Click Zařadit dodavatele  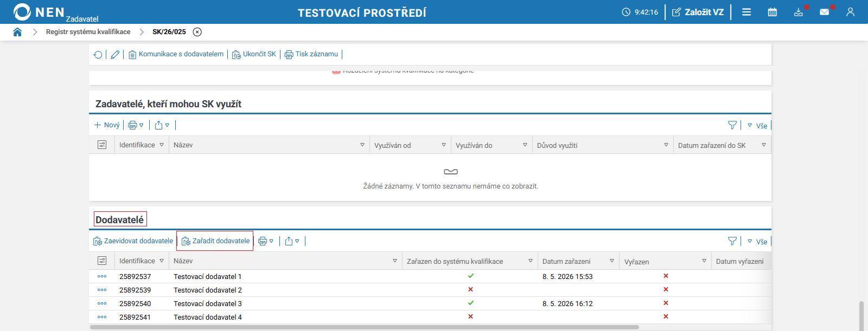[x=215, y=241]
